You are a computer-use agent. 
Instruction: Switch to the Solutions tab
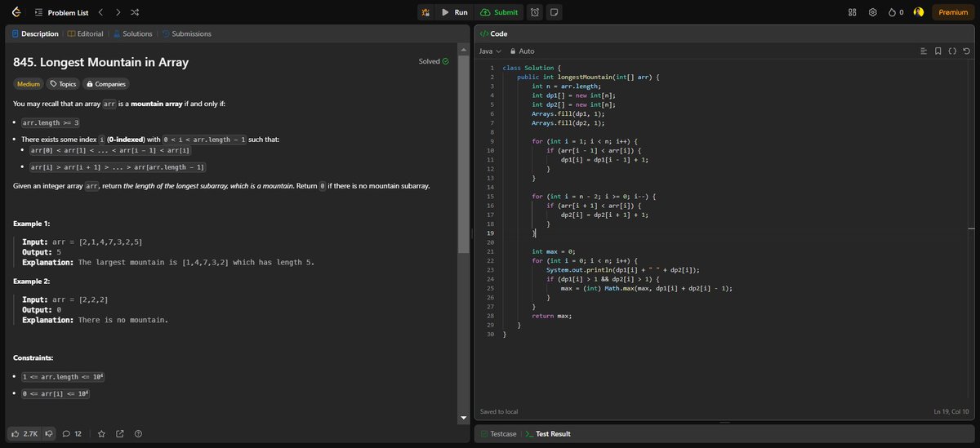(x=133, y=33)
